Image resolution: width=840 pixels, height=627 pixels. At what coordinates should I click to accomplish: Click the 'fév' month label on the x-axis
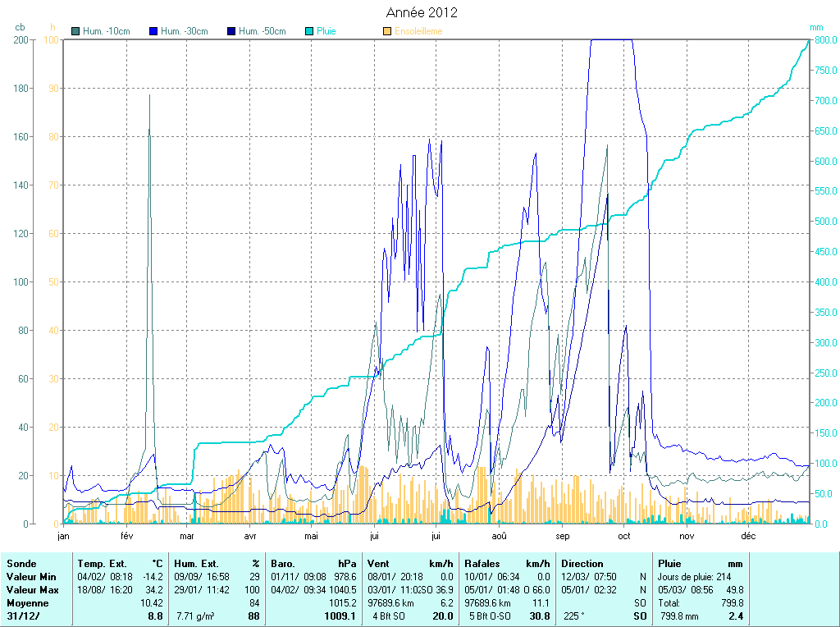coord(127,537)
